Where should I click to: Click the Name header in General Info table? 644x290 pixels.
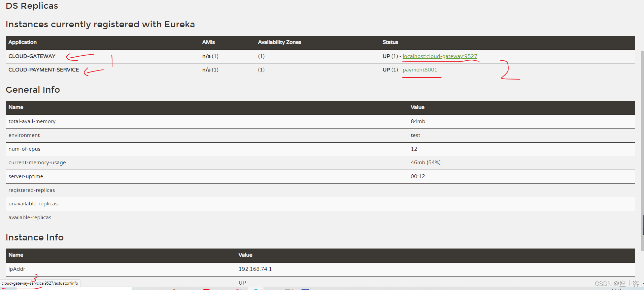pos(16,107)
